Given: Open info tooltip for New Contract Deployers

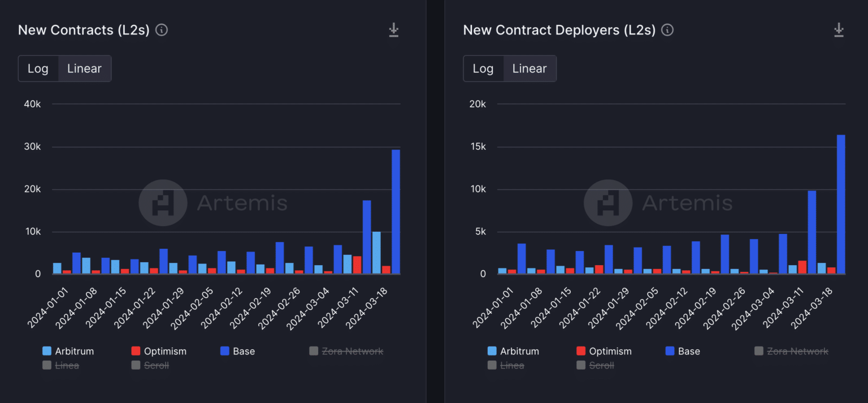Looking at the screenshot, I should click(x=667, y=30).
